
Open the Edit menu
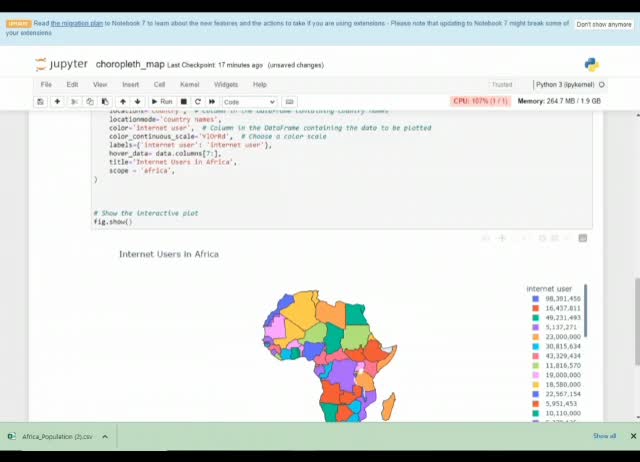(x=72, y=84)
